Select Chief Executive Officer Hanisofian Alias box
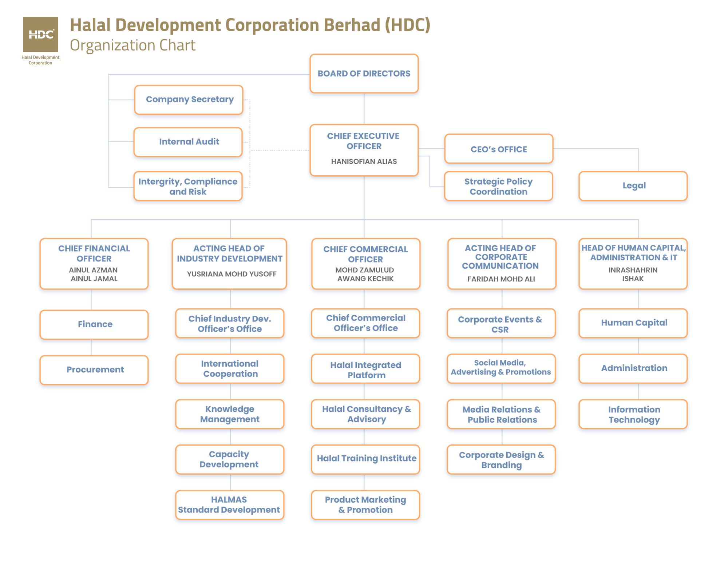This screenshot has height=567, width=728. pos(364,150)
